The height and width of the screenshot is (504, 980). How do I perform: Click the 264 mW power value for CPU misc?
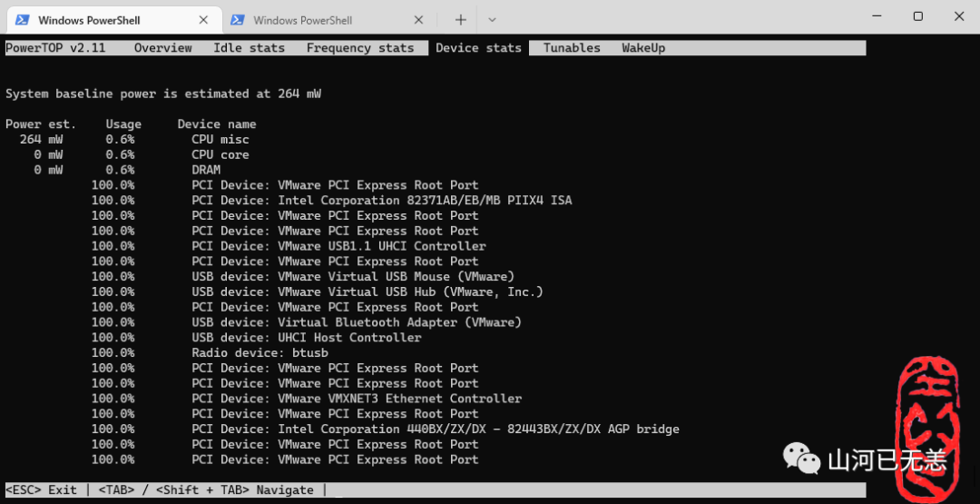pyautogui.click(x=41, y=140)
